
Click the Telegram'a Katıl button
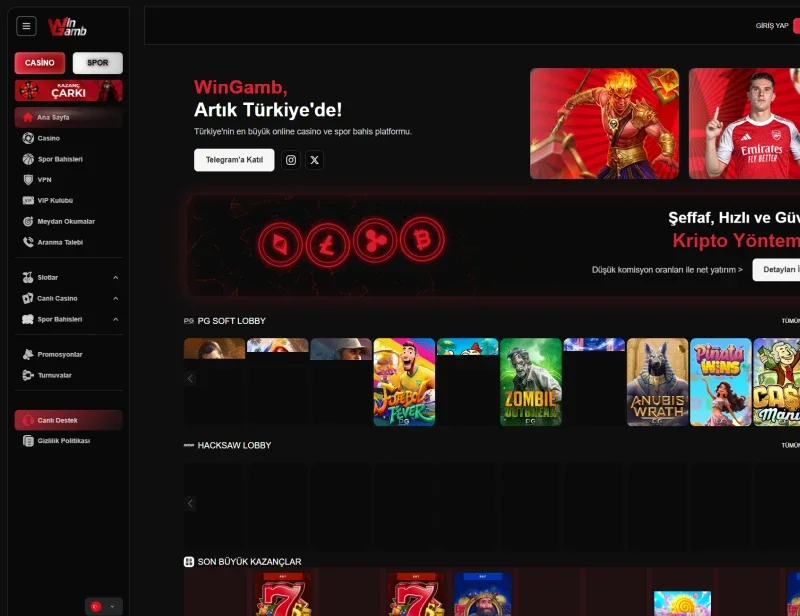click(234, 160)
